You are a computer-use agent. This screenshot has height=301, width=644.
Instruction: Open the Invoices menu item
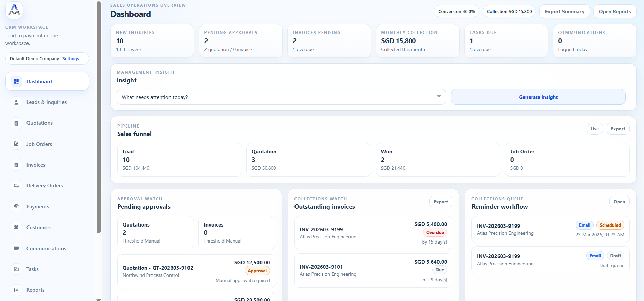pos(36,165)
